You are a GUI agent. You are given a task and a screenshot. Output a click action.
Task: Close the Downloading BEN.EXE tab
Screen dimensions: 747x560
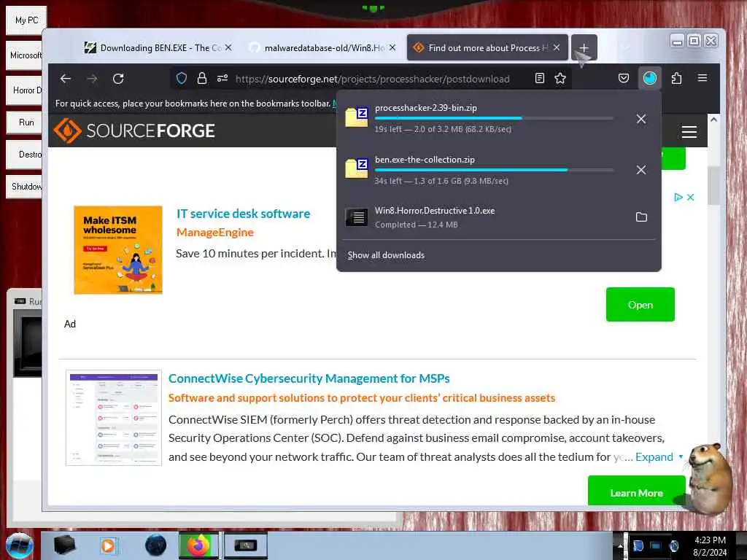click(228, 47)
